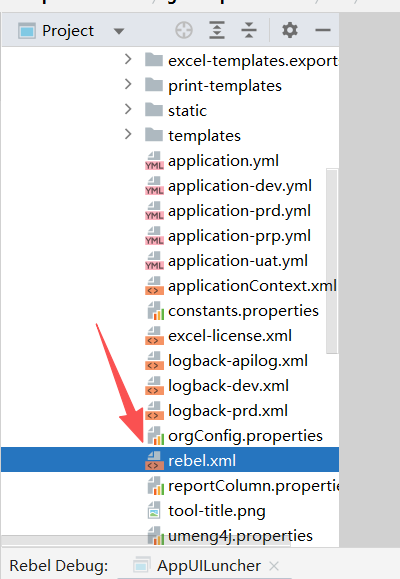Click logback-prd.xml file icon

click(x=154, y=411)
